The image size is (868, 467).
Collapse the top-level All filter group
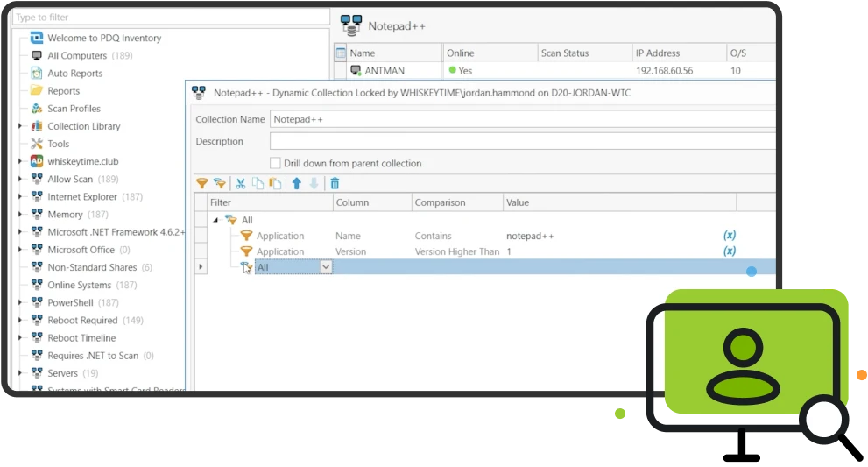click(x=215, y=220)
